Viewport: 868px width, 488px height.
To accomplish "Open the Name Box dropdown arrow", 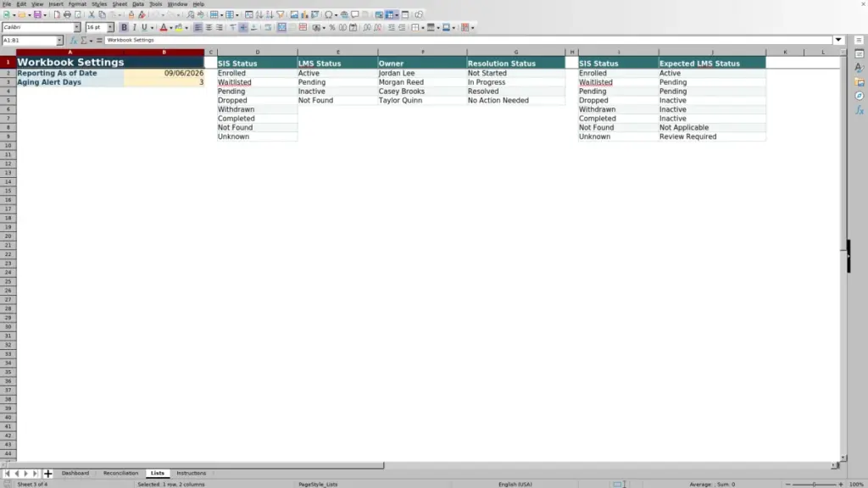I will coord(59,41).
